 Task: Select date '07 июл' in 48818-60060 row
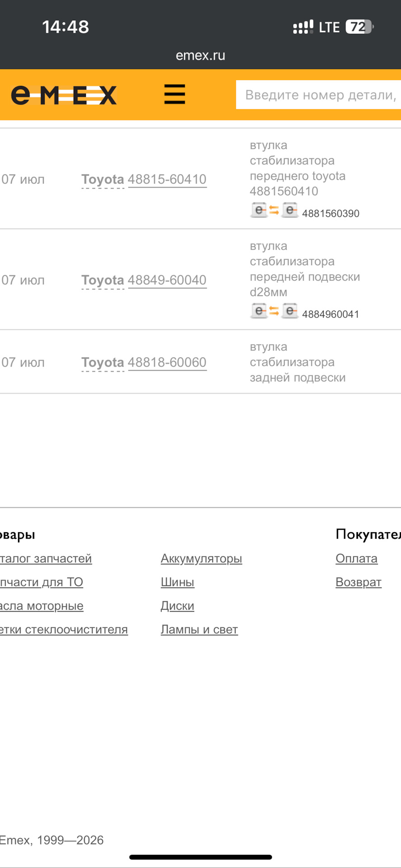coord(23,363)
